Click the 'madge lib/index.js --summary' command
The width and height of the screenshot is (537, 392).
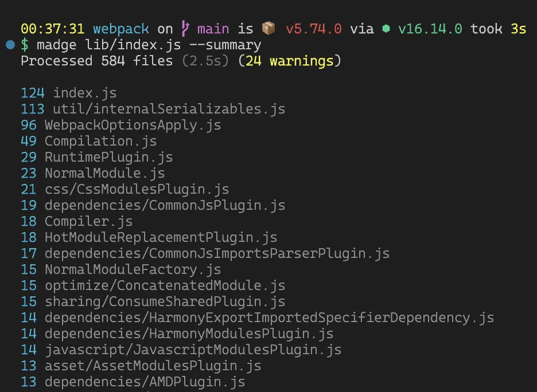click(149, 45)
